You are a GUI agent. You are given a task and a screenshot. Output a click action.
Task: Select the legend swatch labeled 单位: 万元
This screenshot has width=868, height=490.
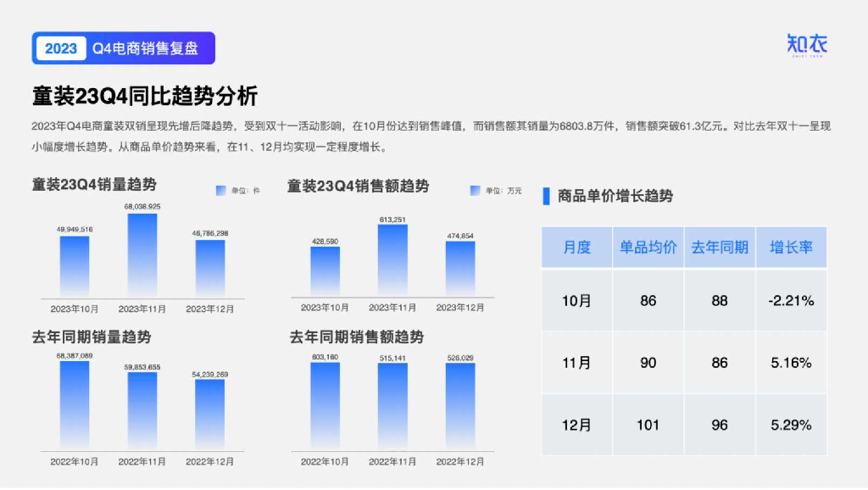coord(475,191)
